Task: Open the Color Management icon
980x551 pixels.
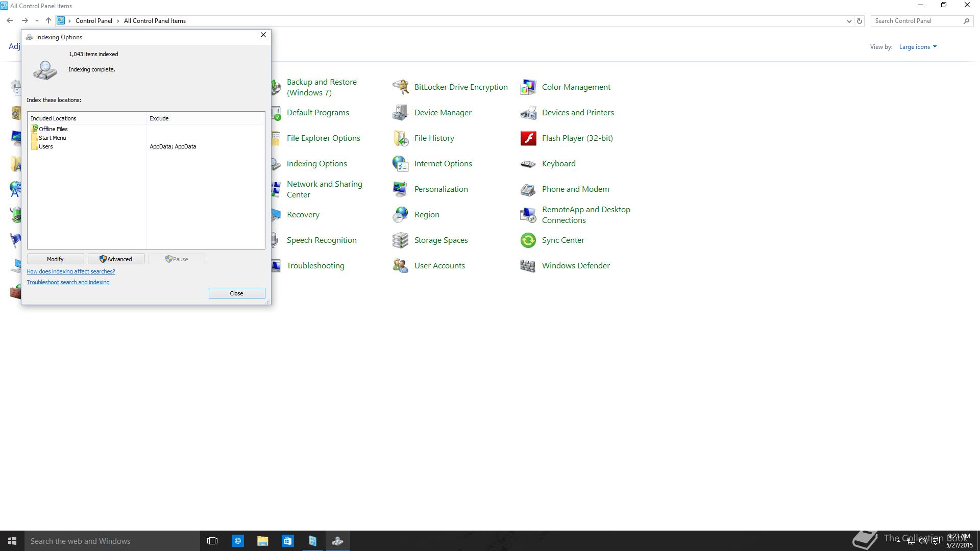Action: click(x=528, y=87)
